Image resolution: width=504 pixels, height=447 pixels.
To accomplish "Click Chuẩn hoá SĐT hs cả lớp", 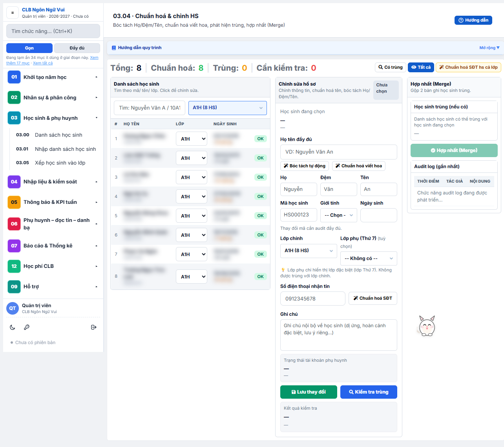I will tap(468, 67).
